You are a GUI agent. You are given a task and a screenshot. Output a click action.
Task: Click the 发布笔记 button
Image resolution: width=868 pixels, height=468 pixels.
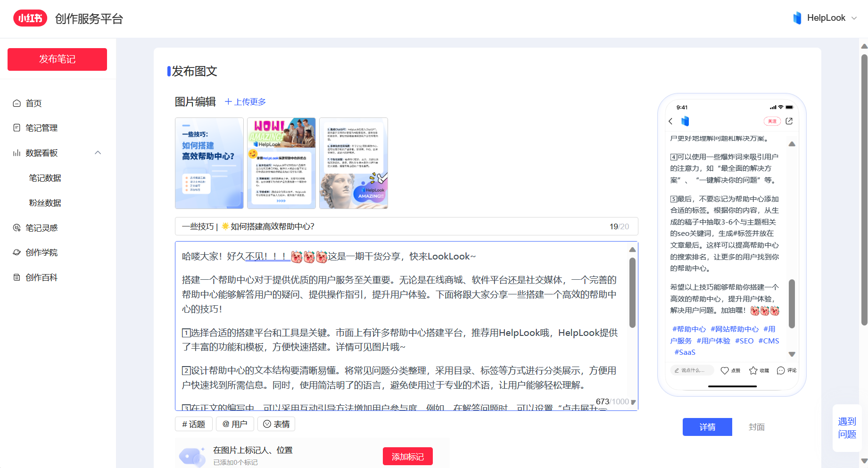pyautogui.click(x=57, y=59)
